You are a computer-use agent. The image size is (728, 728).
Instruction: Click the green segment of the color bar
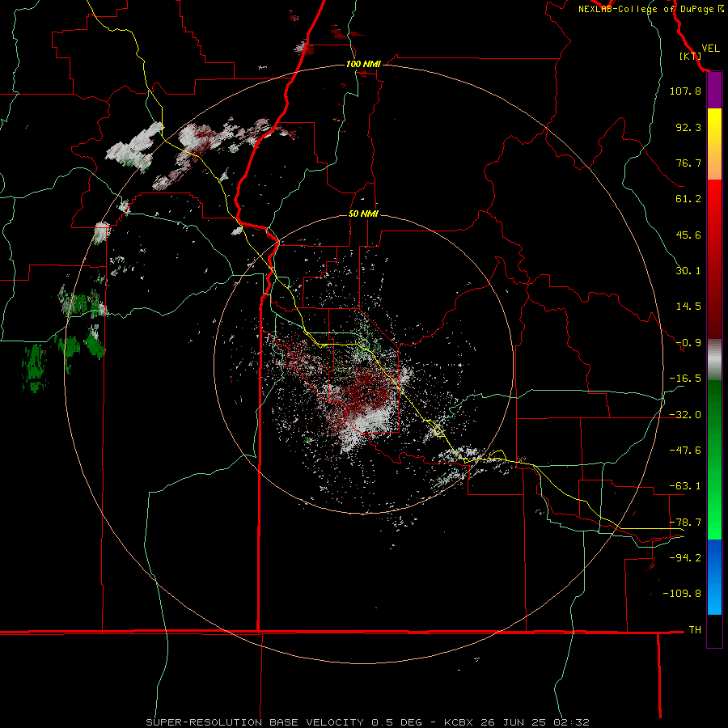714,459
